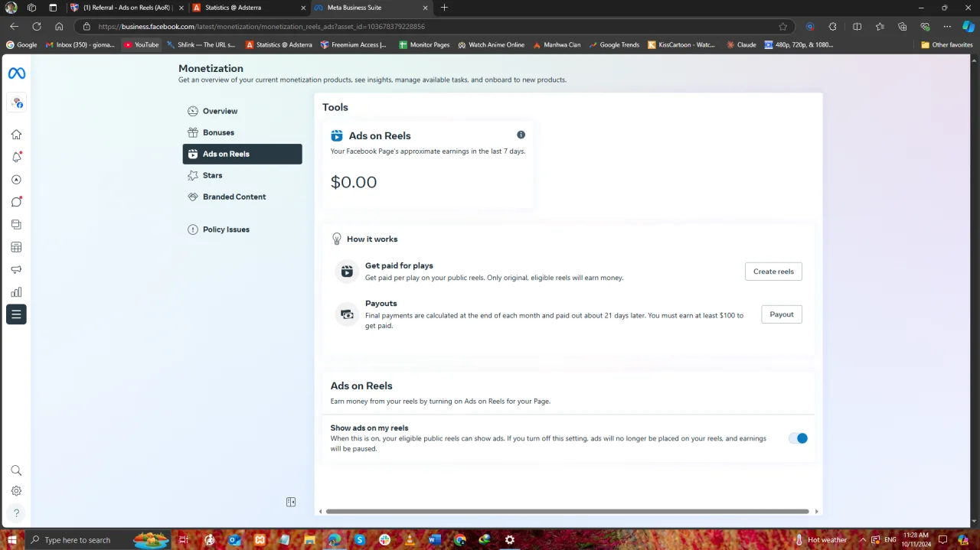Go to browser home page
980x550 pixels.
point(59,26)
